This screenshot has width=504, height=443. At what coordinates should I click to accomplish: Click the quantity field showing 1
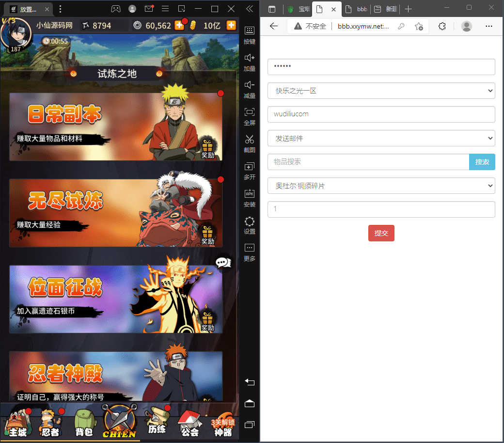(x=381, y=209)
